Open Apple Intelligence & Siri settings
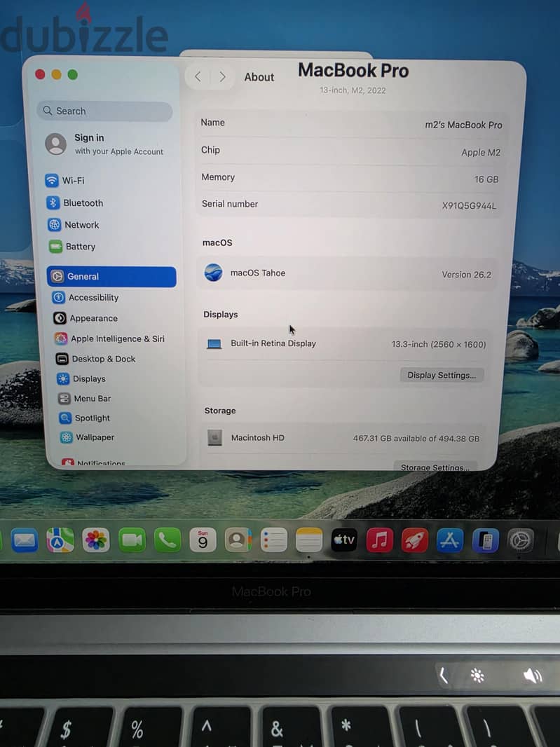 [x=109, y=338]
